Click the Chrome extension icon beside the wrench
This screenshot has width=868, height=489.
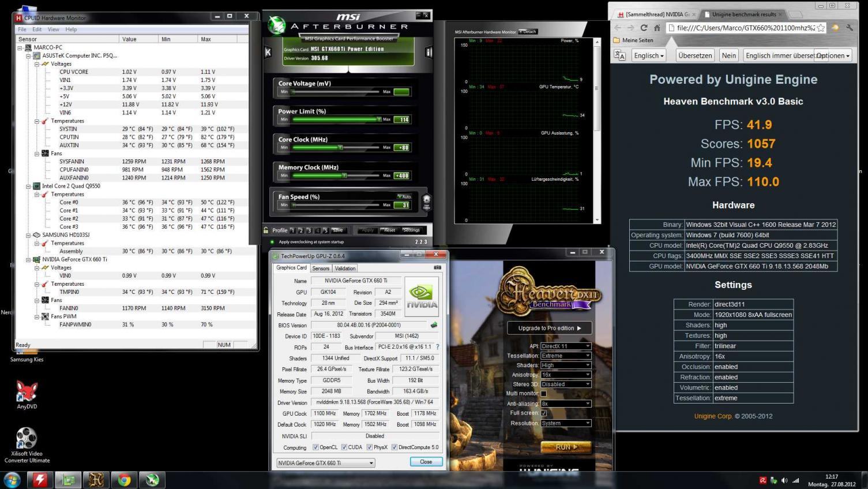(835, 28)
